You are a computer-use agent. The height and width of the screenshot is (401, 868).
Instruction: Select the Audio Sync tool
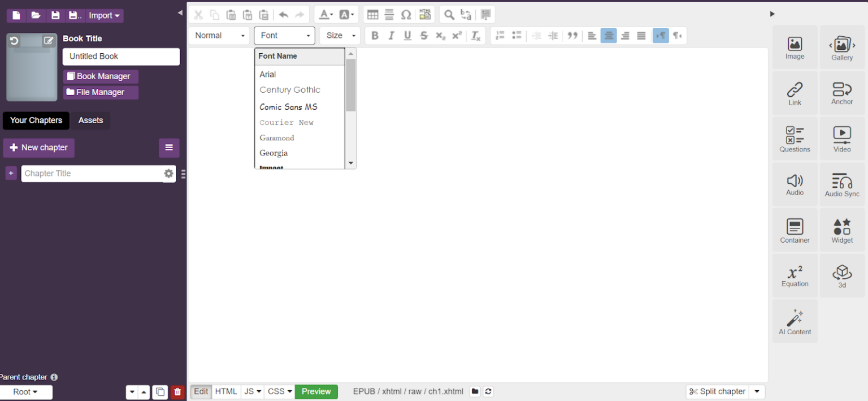pyautogui.click(x=841, y=184)
